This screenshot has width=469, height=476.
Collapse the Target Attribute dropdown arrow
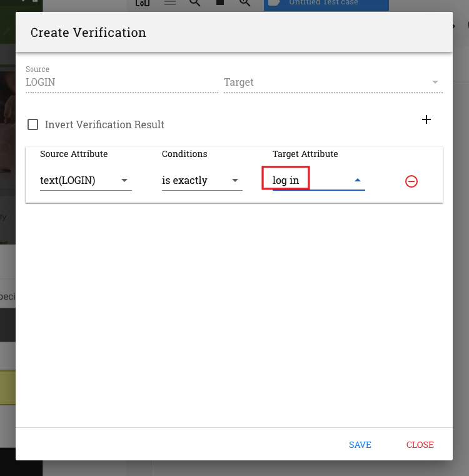(x=358, y=180)
